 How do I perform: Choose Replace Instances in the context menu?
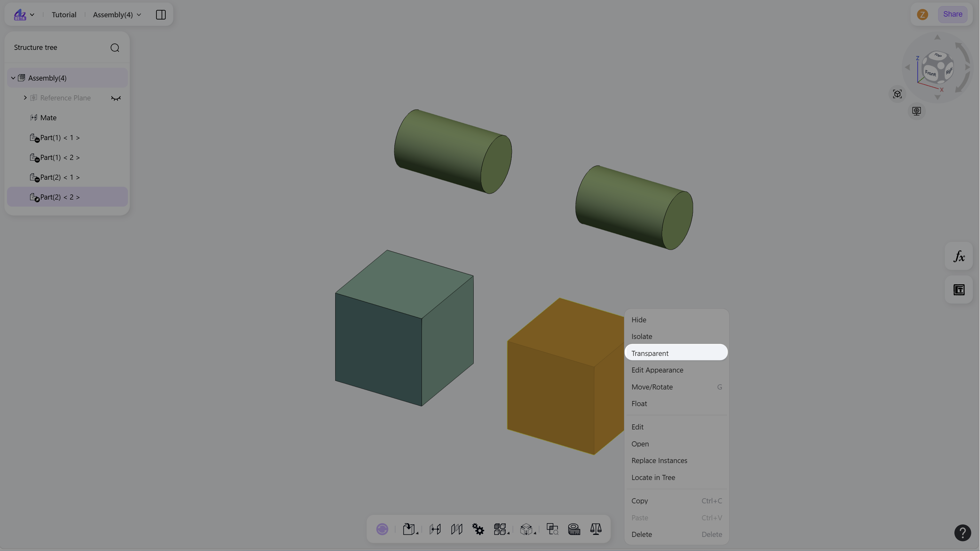(x=676, y=460)
